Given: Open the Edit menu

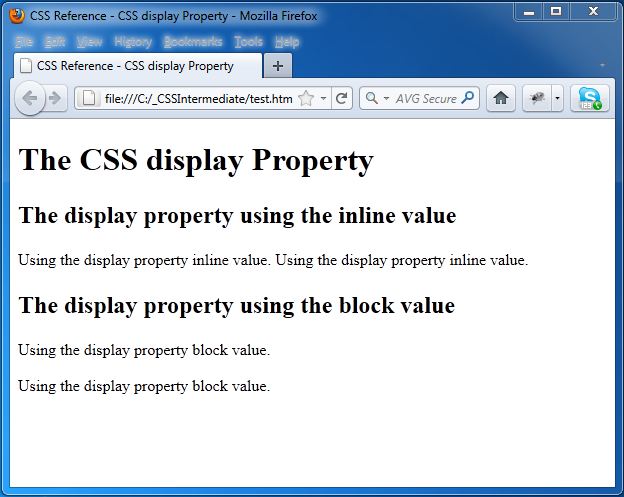Looking at the screenshot, I should point(55,41).
